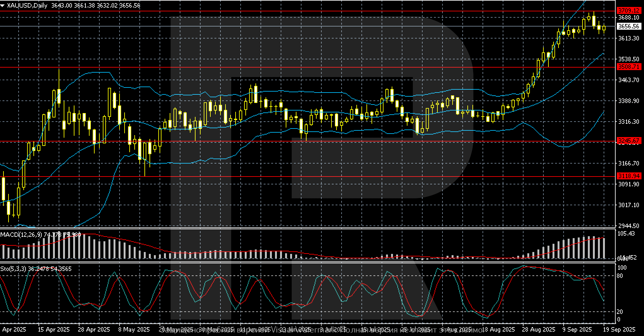Select the red 3118.94 support level label

[629, 176]
